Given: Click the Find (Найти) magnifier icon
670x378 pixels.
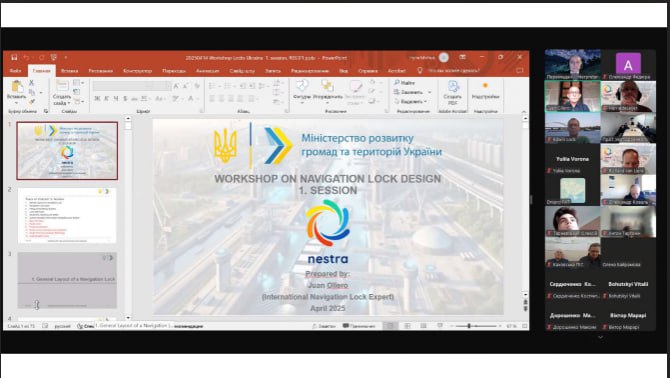Looking at the screenshot, I should (x=397, y=82).
